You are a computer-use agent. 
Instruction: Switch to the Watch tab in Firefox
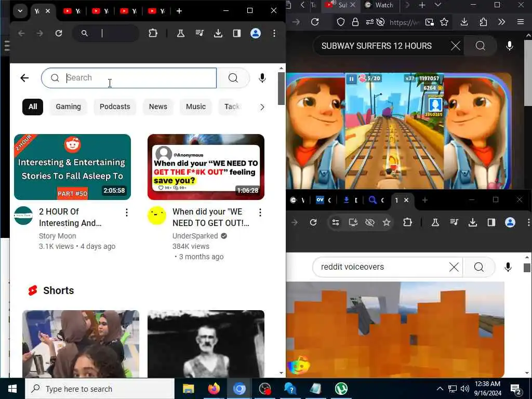380,5
